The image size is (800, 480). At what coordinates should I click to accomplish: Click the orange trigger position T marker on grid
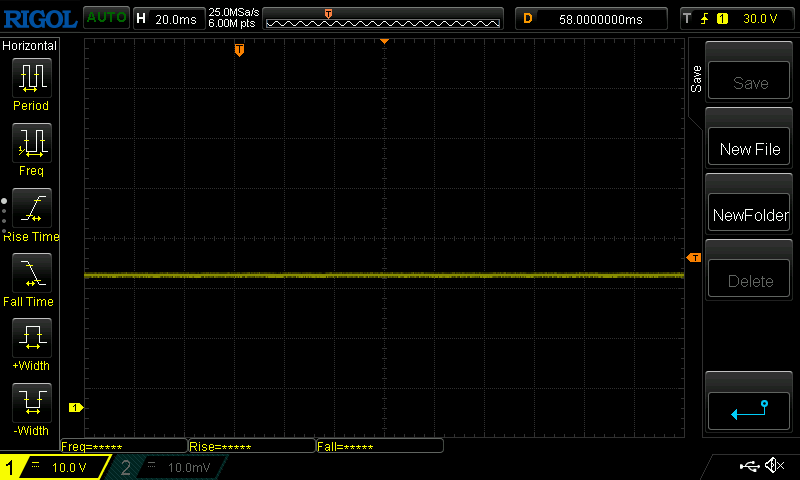click(x=239, y=50)
